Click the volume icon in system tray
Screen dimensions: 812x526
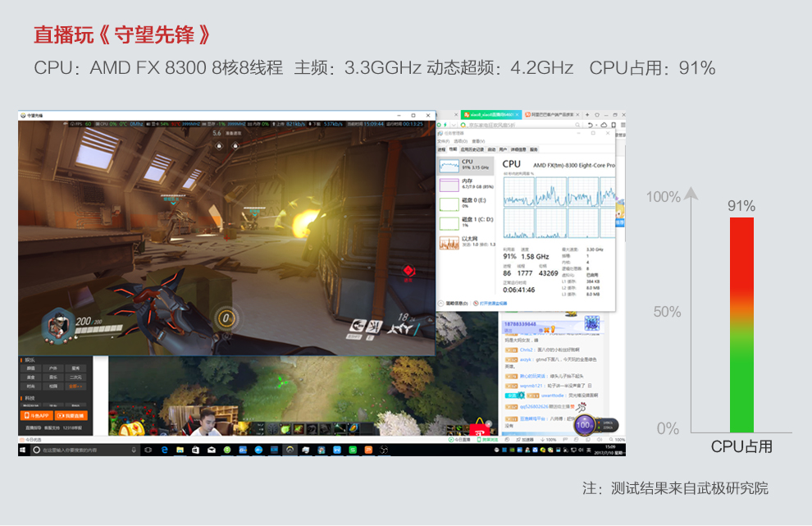(581, 450)
